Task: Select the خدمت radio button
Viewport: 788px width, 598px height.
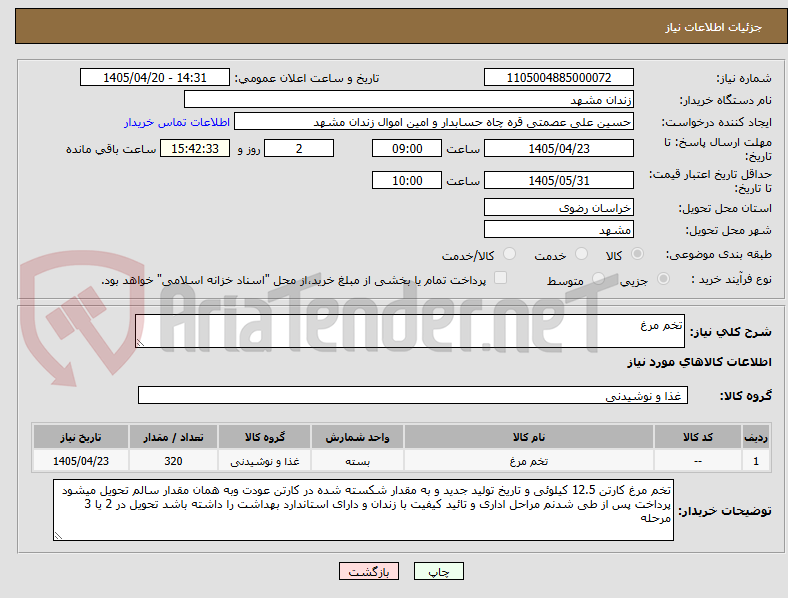Action: (x=581, y=254)
